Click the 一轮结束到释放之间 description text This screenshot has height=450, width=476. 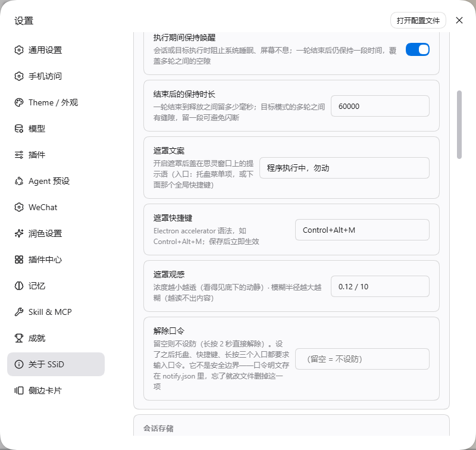pos(239,112)
